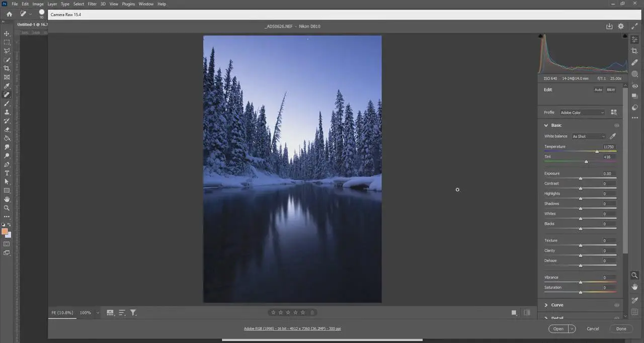
Task: Open the Filter menu
Action: click(x=92, y=4)
